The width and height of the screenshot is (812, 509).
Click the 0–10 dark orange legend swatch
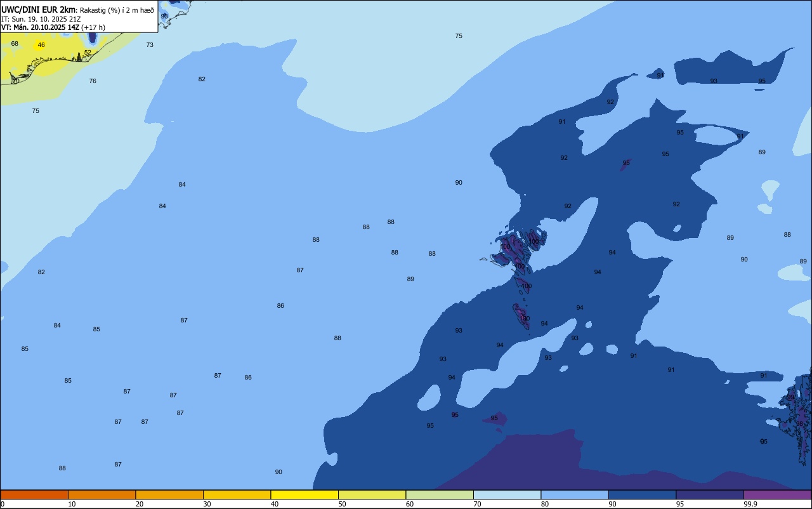(x=34, y=494)
